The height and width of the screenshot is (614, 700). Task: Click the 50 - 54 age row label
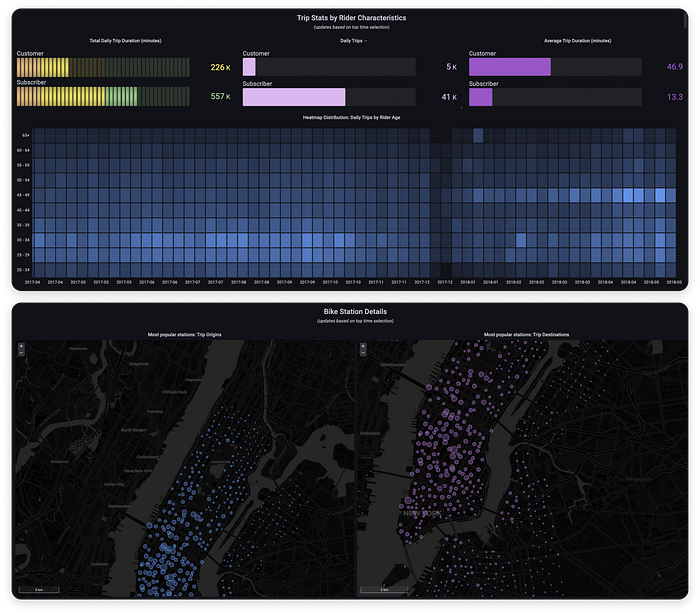(23, 180)
